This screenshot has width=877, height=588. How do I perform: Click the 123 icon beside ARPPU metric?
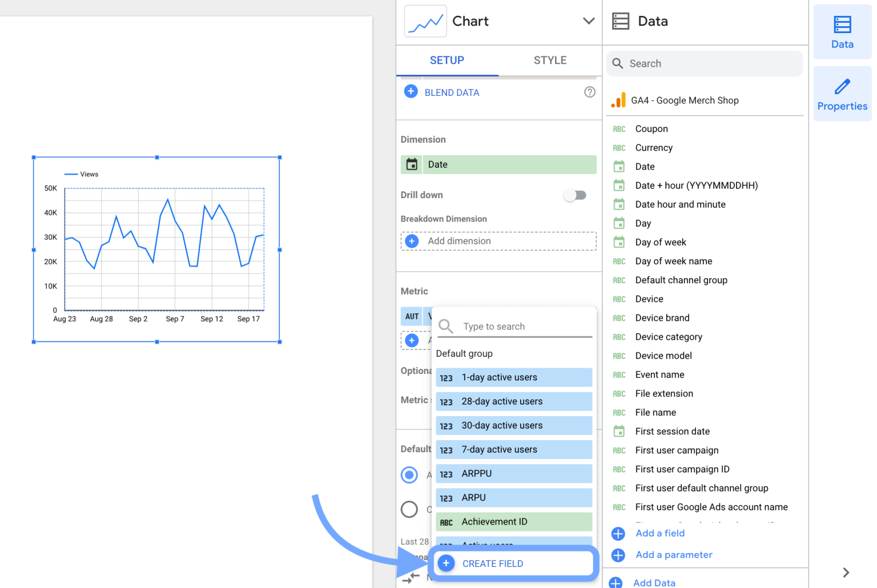click(446, 473)
